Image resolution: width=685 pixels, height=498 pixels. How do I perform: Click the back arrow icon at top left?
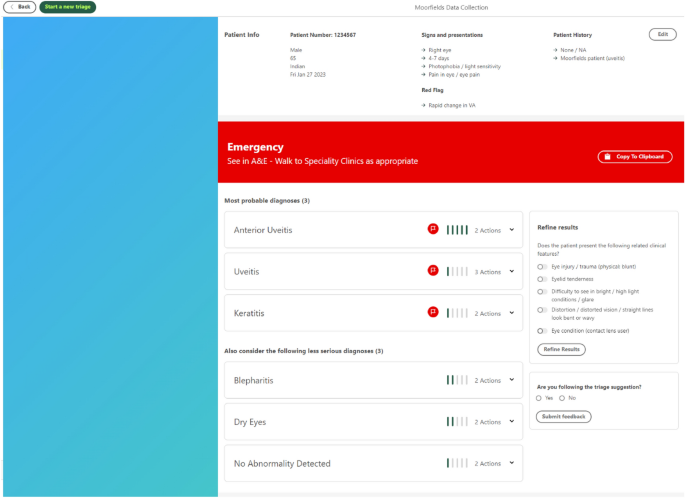pyautogui.click(x=12, y=7)
